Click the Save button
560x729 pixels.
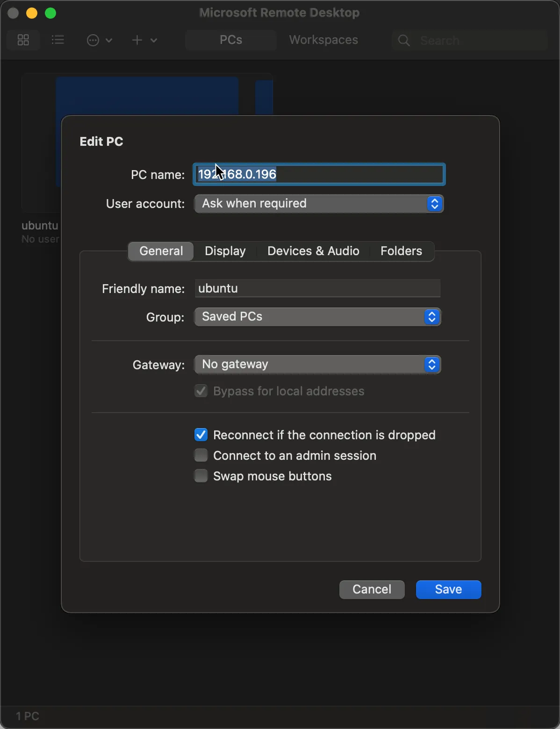[x=449, y=589]
